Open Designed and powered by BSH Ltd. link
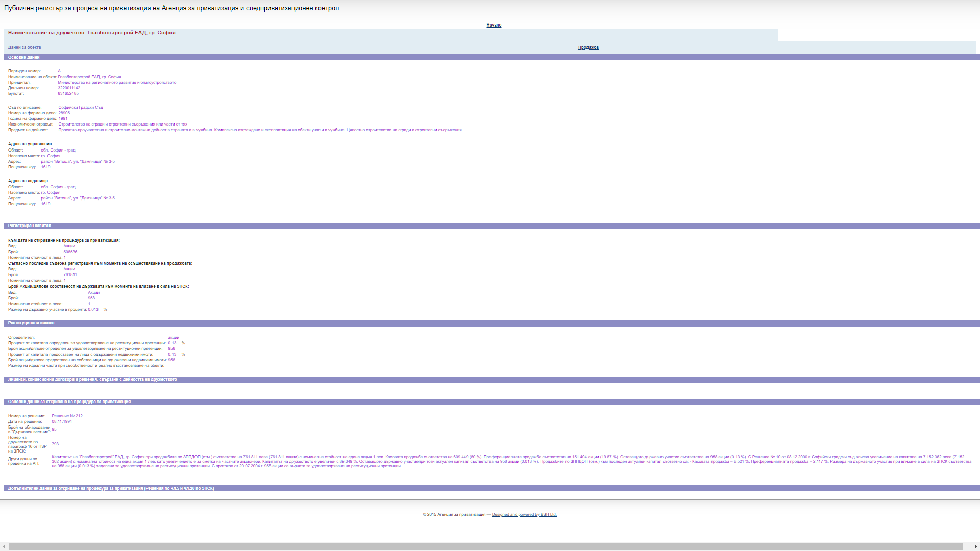The image size is (980, 551). pyautogui.click(x=524, y=514)
